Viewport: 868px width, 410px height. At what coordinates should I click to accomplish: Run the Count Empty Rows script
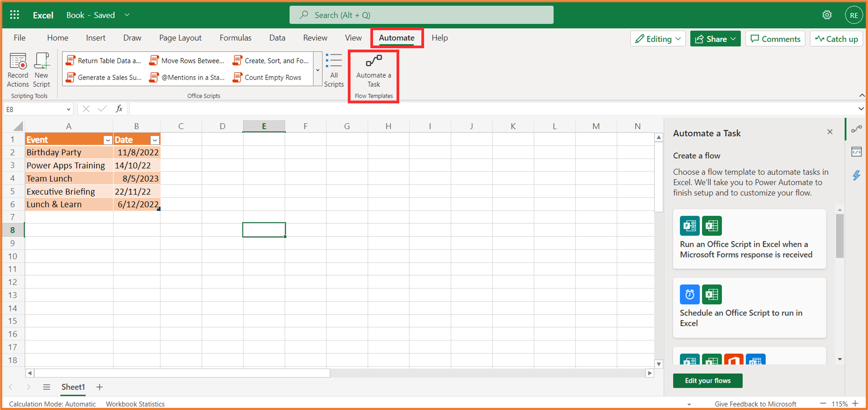pyautogui.click(x=267, y=77)
